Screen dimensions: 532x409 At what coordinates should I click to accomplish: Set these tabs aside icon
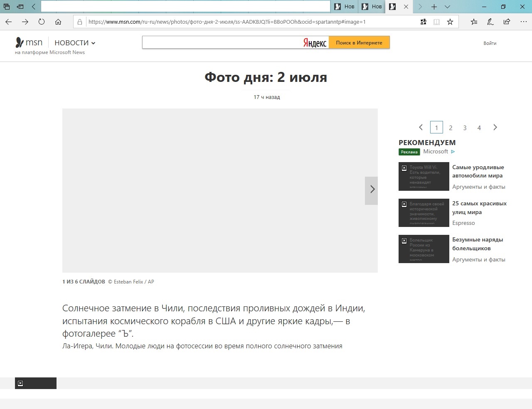20,7
